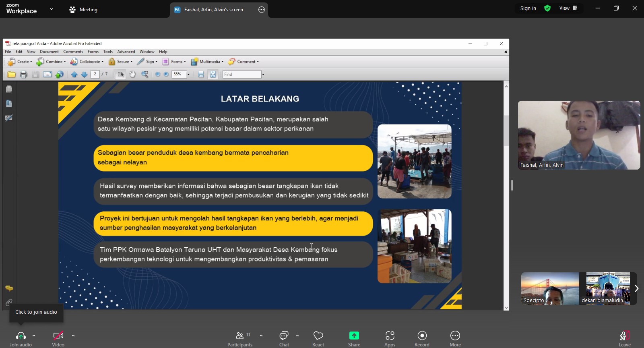The width and height of the screenshot is (644, 348).
Task: Open the Participants list
Action: click(x=240, y=336)
